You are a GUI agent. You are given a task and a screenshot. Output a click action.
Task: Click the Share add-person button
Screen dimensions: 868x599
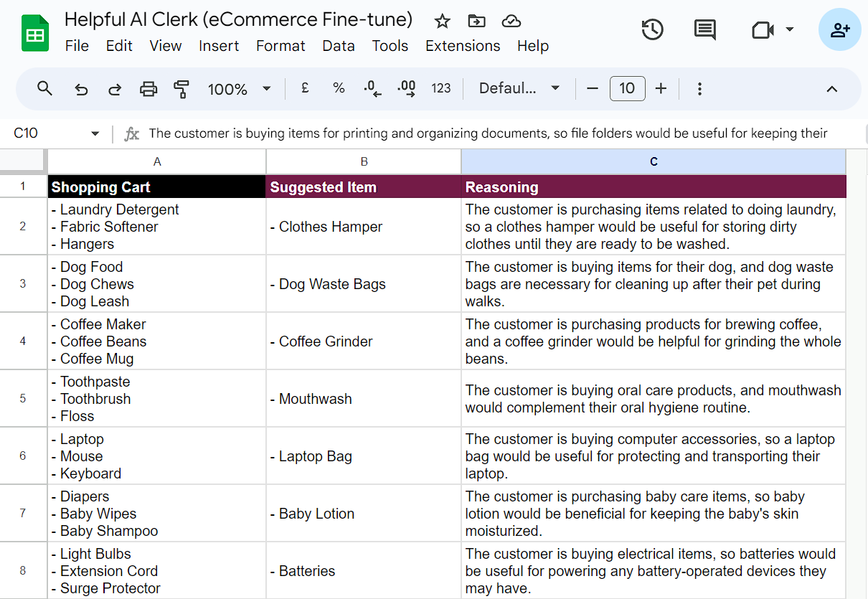(839, 29)
